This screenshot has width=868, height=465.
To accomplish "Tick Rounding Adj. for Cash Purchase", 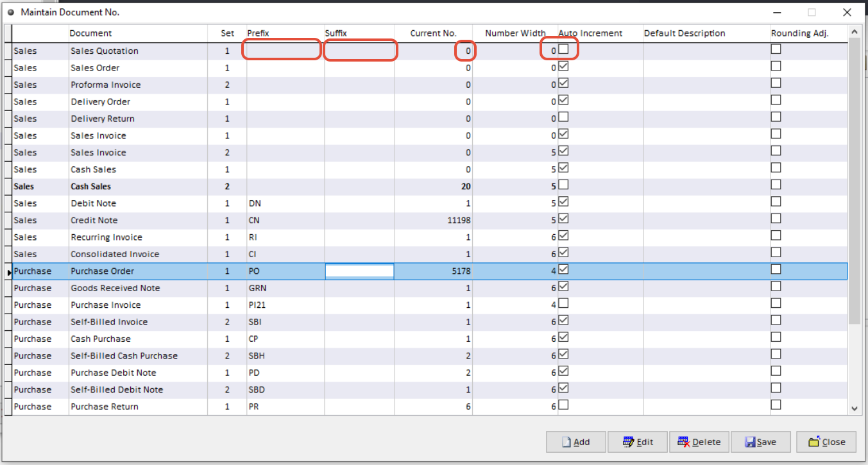I will coord(776,337).
